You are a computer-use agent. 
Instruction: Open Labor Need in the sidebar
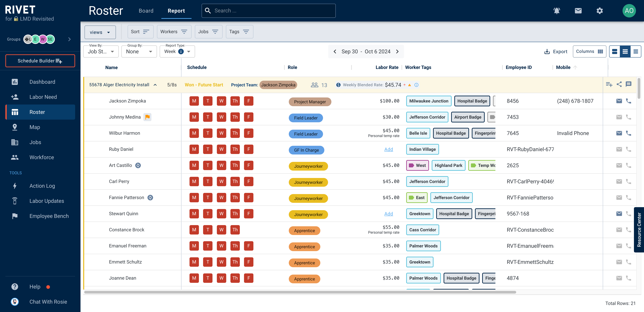40,97
